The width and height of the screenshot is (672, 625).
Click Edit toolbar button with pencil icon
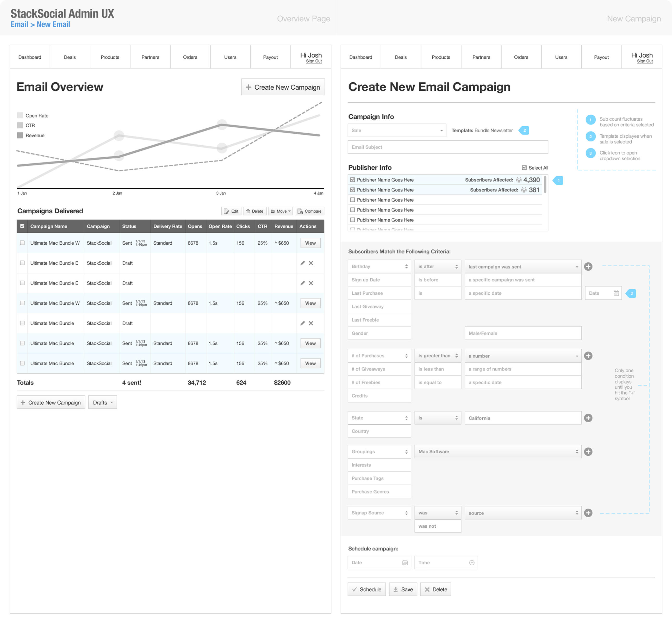(x=231, y=211)
